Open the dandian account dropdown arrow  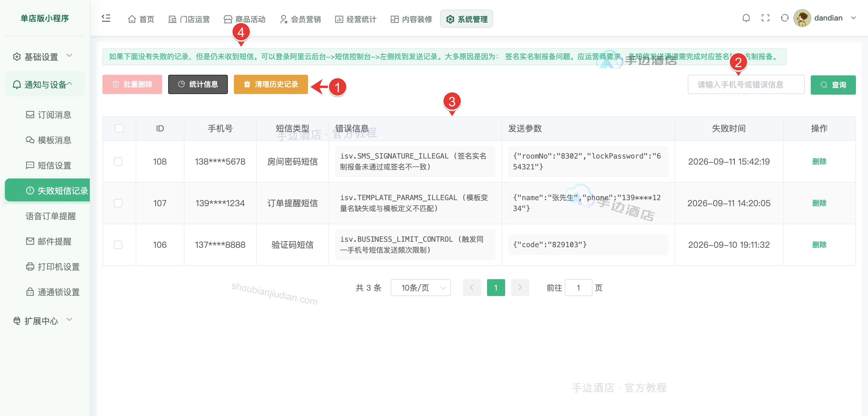point(853,18)
